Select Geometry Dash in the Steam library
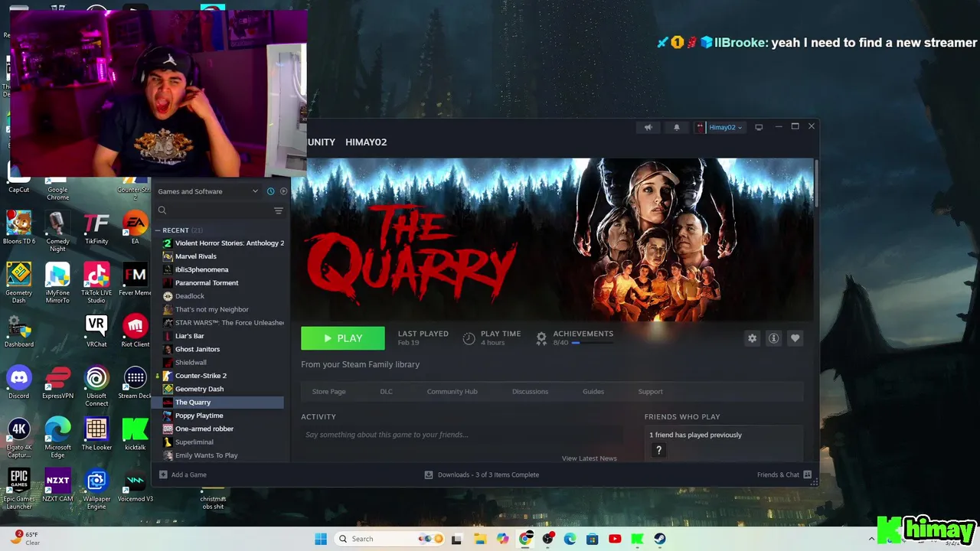 pos(223,389)
